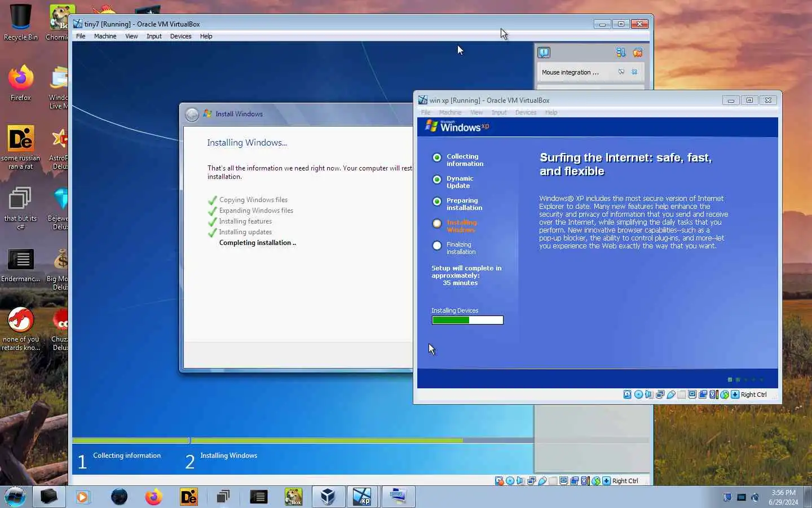Open display indicator in win xp status bar
This screenshot has width=812, height=508.
coord(692,395)
